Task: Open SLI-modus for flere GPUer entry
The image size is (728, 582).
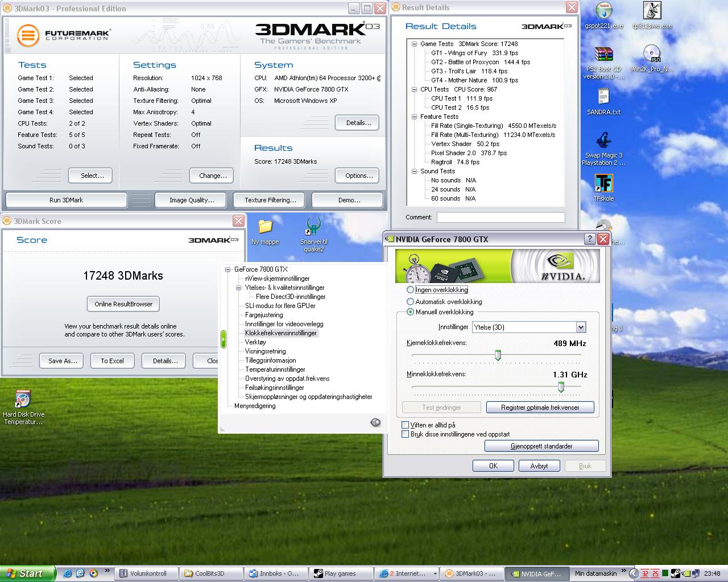Action: [x=280, y=306]
